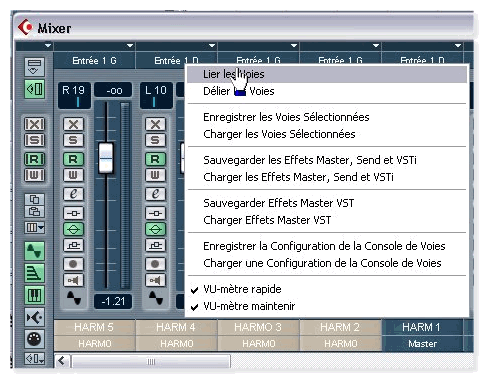Open edit settings for HARM 5 channel
This screenshot has height=379, width=484.
click(73, 194)
